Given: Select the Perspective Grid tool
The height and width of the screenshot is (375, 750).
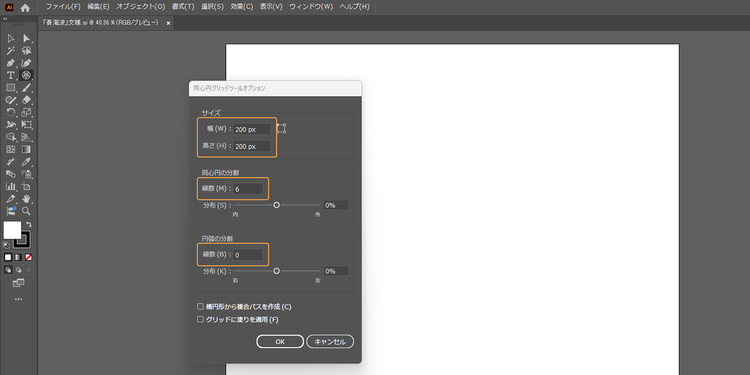Looking at the screenshot, I should (26, 137).
